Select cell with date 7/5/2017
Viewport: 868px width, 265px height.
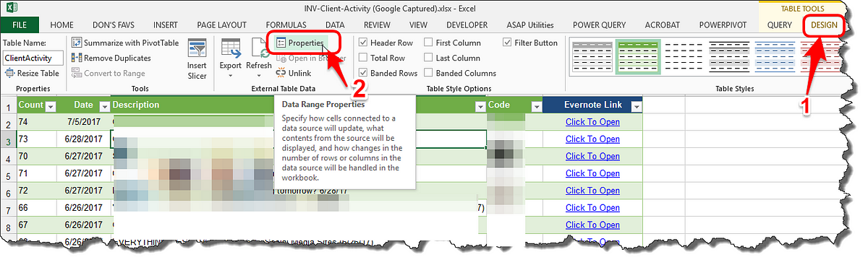(x=84, y=122)
